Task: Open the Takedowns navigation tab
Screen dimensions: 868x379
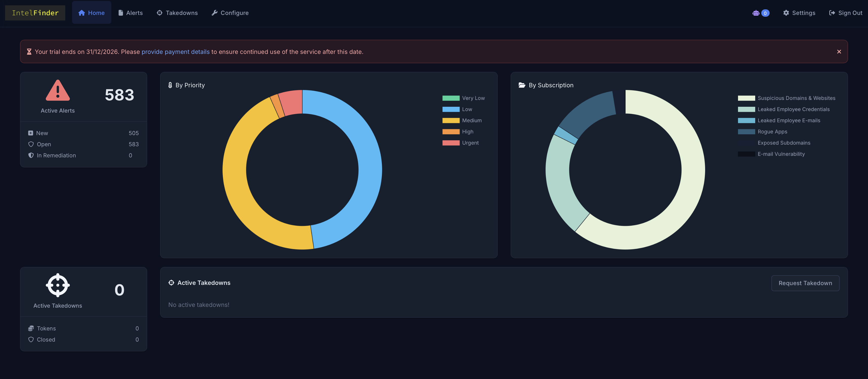Action: 177,13
